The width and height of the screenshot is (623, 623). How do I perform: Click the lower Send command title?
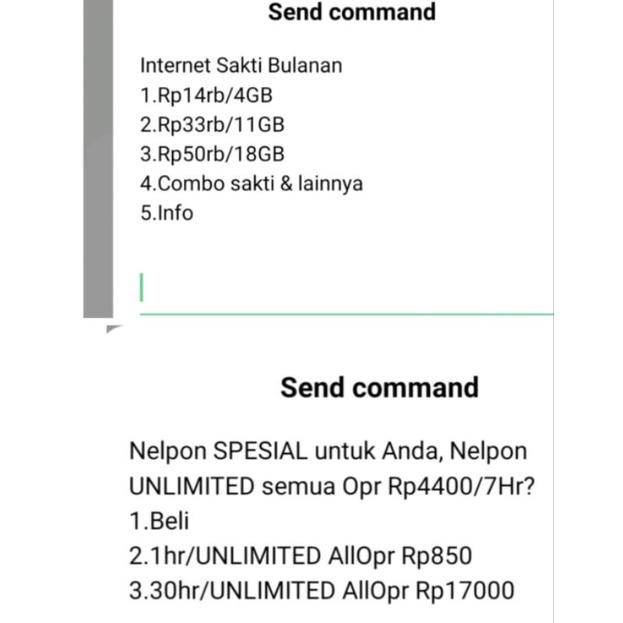coord(379,388)
